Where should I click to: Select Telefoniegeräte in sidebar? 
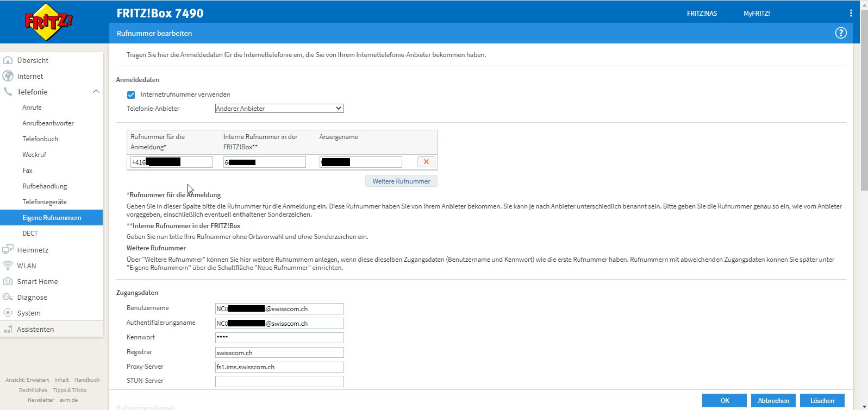click(x=45, y=202)
